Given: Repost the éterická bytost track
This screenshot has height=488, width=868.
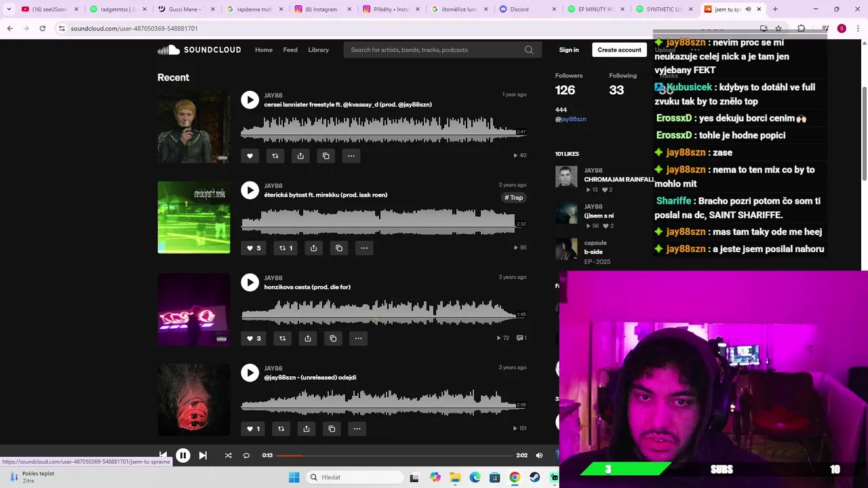Looking at the screenshot, I should 286,248.
